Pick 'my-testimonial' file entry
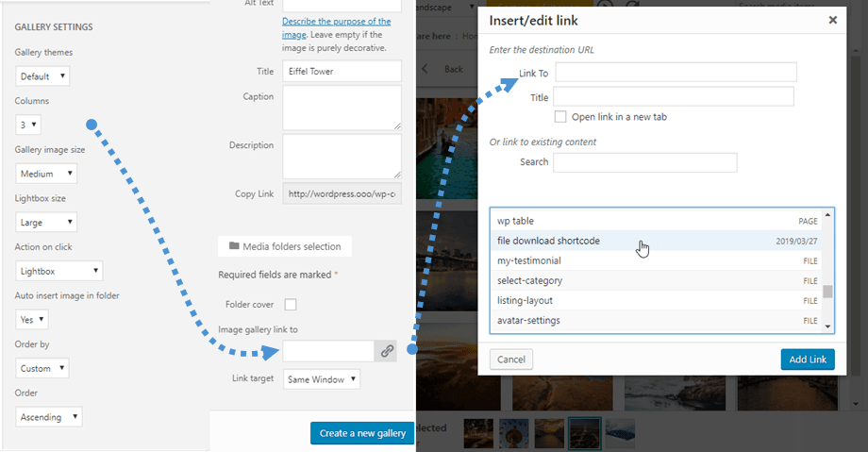868x452 pixels. [527, 260]
